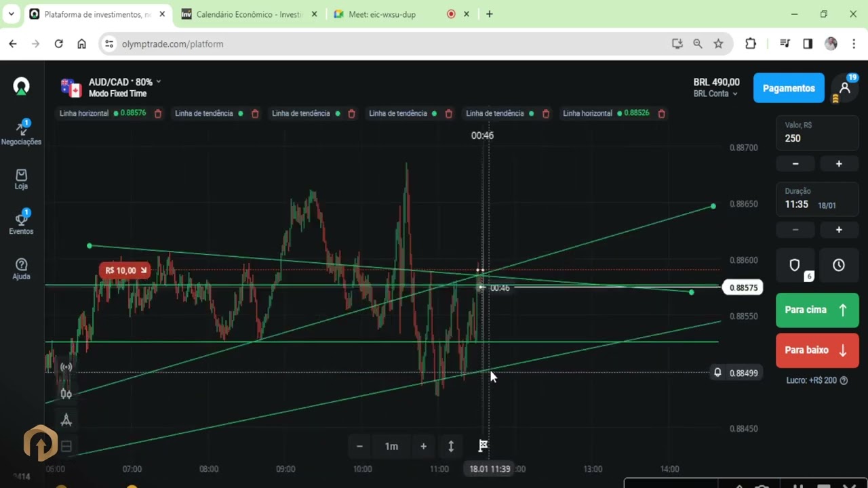
Task: Click the clock icon for pending trades
Action: [x=839, y=265]
